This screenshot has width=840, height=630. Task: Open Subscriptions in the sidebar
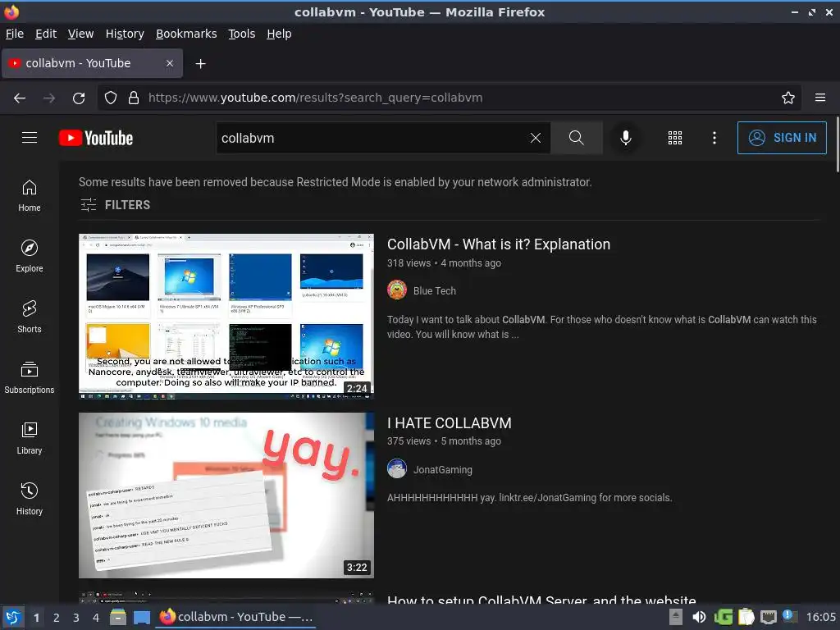pos(30,377)
